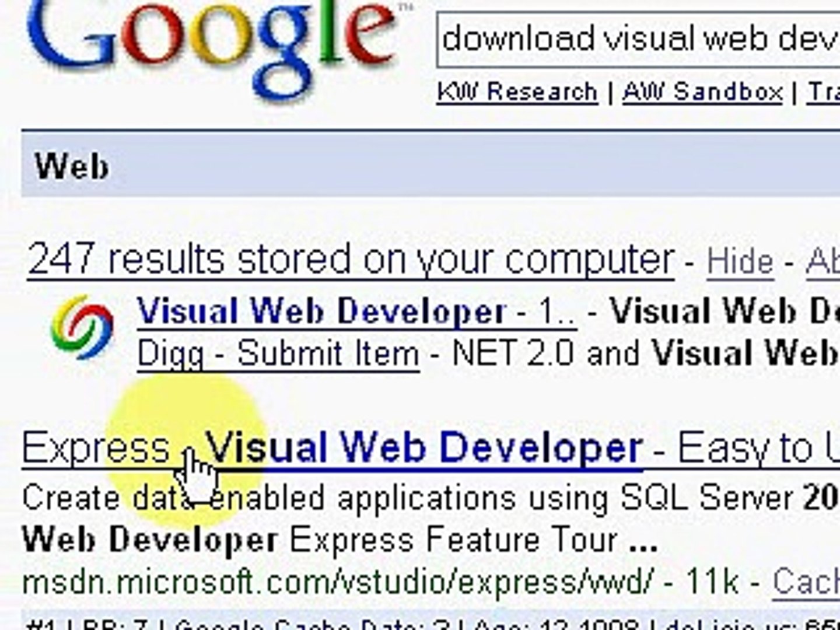Open the Cached version link
840x630 pixels.
[806, 582]
